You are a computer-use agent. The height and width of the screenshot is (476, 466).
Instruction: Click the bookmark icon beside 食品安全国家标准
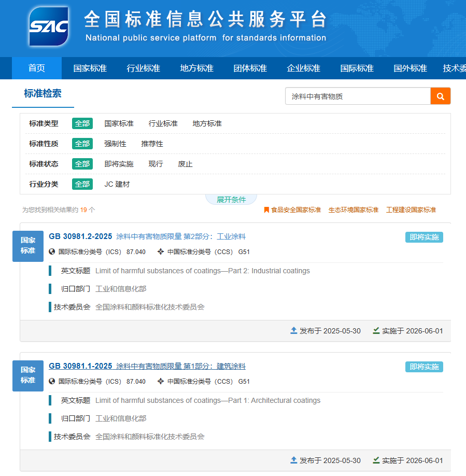coord(266,210)
